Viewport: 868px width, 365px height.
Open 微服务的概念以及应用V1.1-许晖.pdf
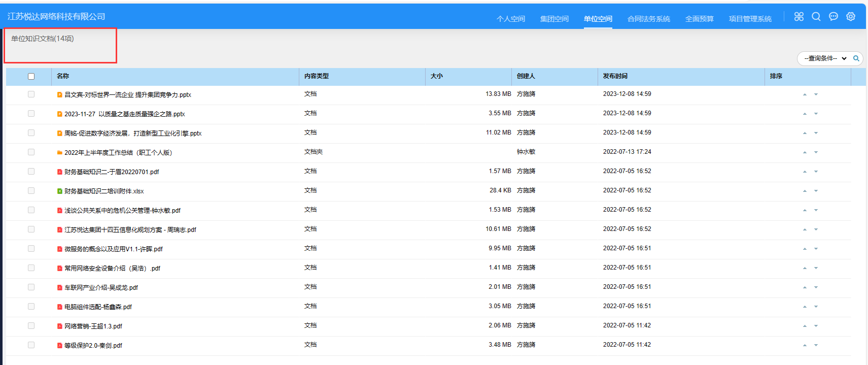[113, 249]
